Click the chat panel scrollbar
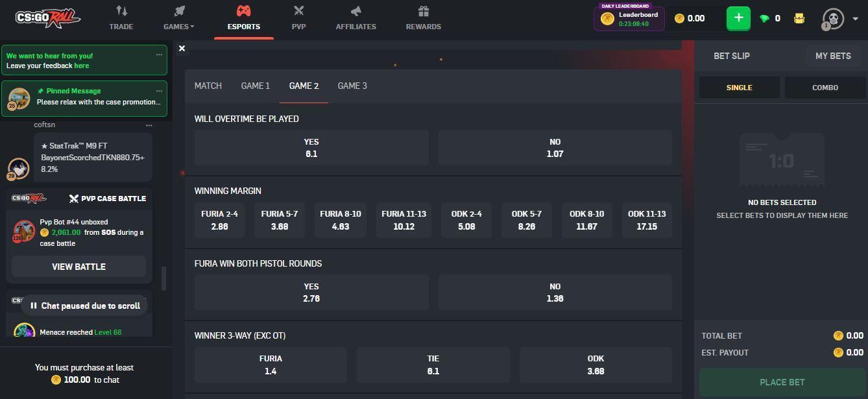 (x=163, y=278)
